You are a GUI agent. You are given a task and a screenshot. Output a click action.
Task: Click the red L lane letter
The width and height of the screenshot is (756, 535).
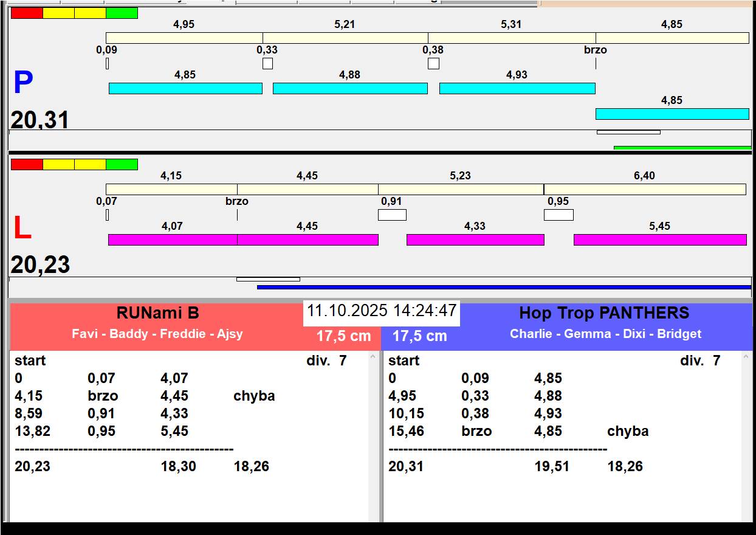pyautogui.click(x=22, y=229)
